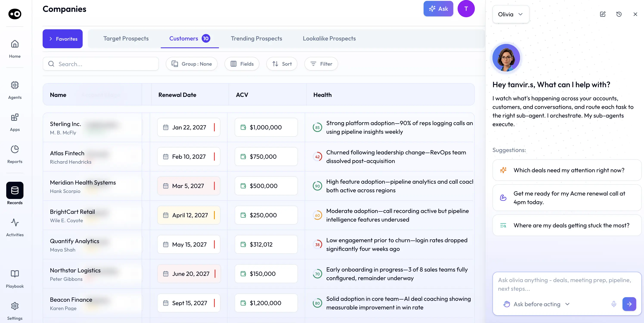Click health score 60 ring for BrightCart Retail

[x=317, y=215]
